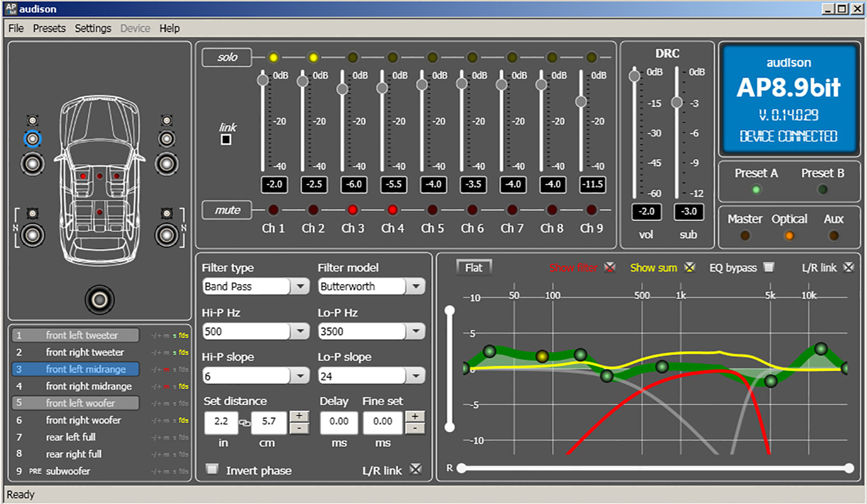Select front right midrange in channel list
Image resolution: width=867 pixels, height=504 pixels.
[89, 386]
